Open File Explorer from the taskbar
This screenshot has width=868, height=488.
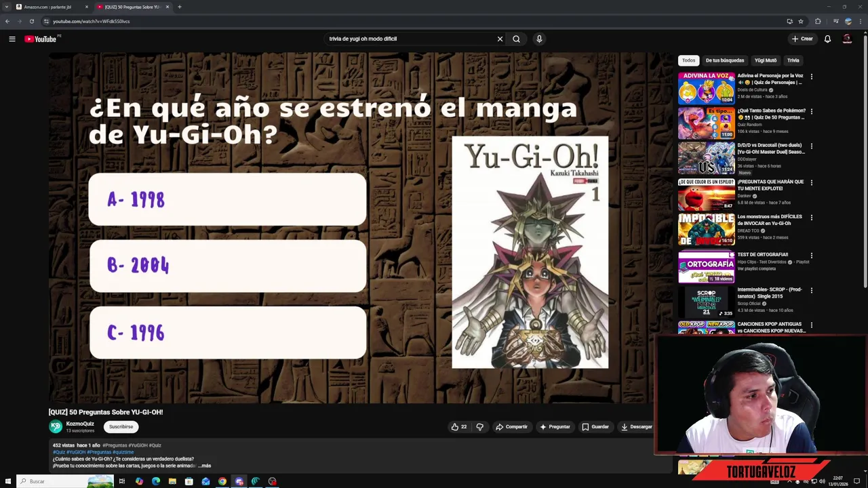(172, 481)
